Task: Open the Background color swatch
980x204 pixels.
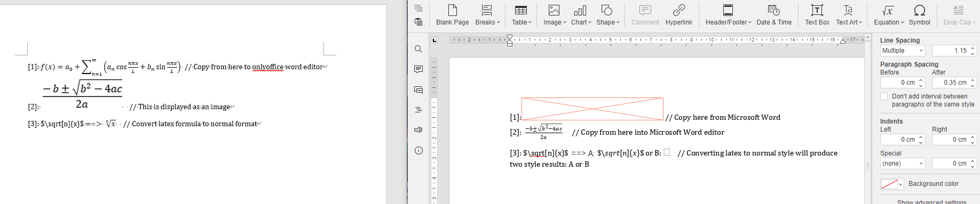Action: [892, 184]
